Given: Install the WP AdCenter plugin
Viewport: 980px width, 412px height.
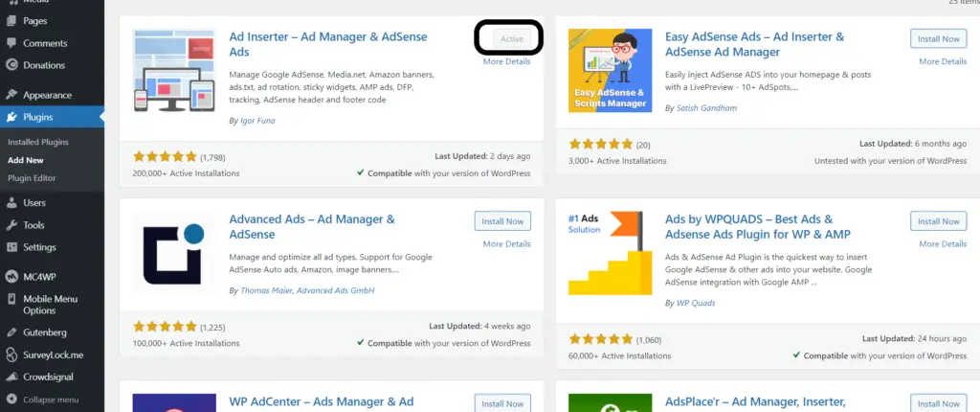Looking at the screenshot, I should [502, 403].
